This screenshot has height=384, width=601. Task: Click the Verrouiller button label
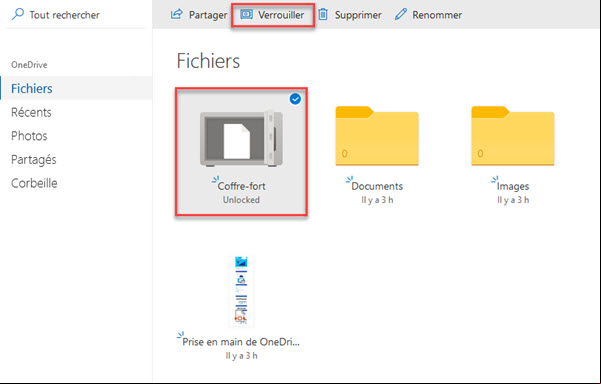[281, 15]
